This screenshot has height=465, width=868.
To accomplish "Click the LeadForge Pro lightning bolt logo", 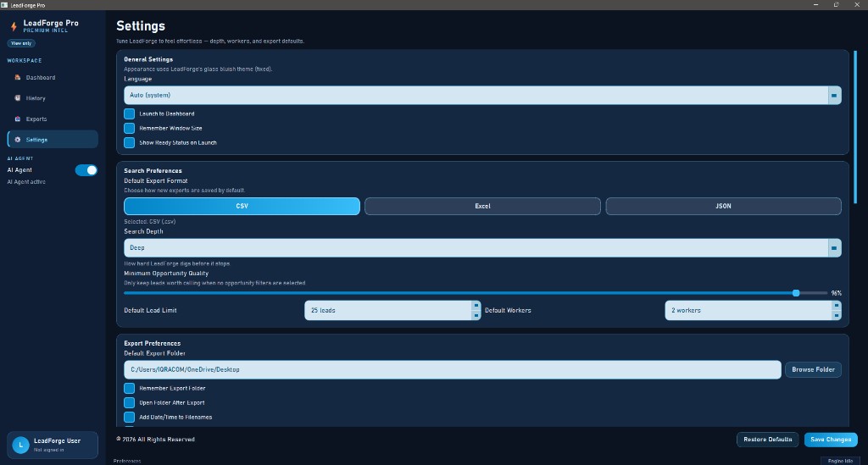I will 14,26.
